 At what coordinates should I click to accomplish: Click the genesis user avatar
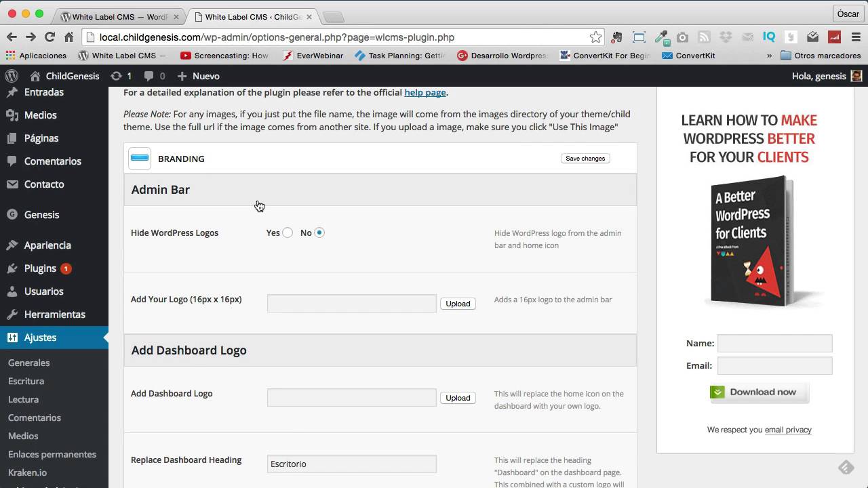856,76
